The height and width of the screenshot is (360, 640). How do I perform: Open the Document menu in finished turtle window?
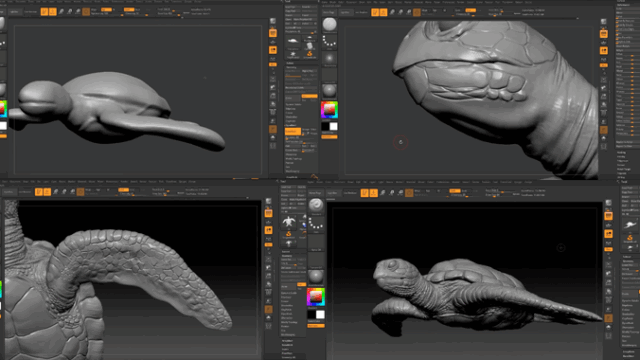click(x=339, y=182)
